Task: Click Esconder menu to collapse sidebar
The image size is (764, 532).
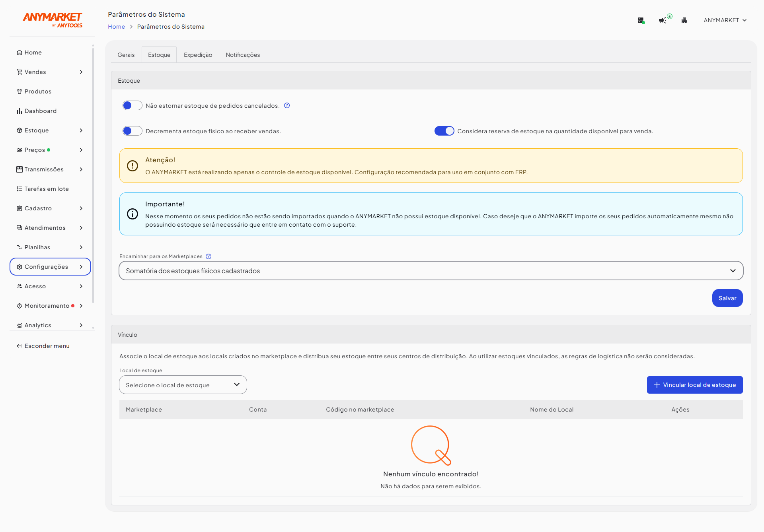Action: tap(43, 346)
